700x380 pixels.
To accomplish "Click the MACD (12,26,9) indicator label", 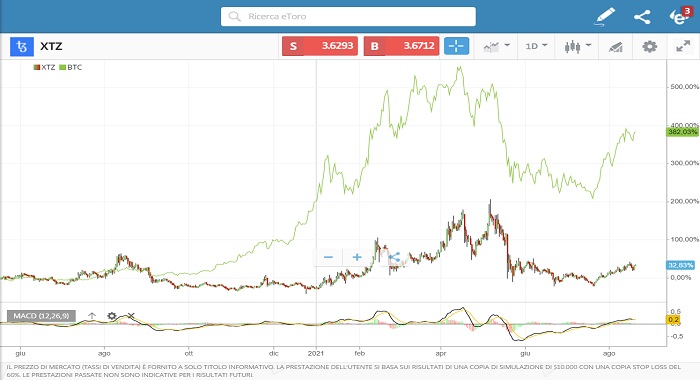I will (41, 316).
